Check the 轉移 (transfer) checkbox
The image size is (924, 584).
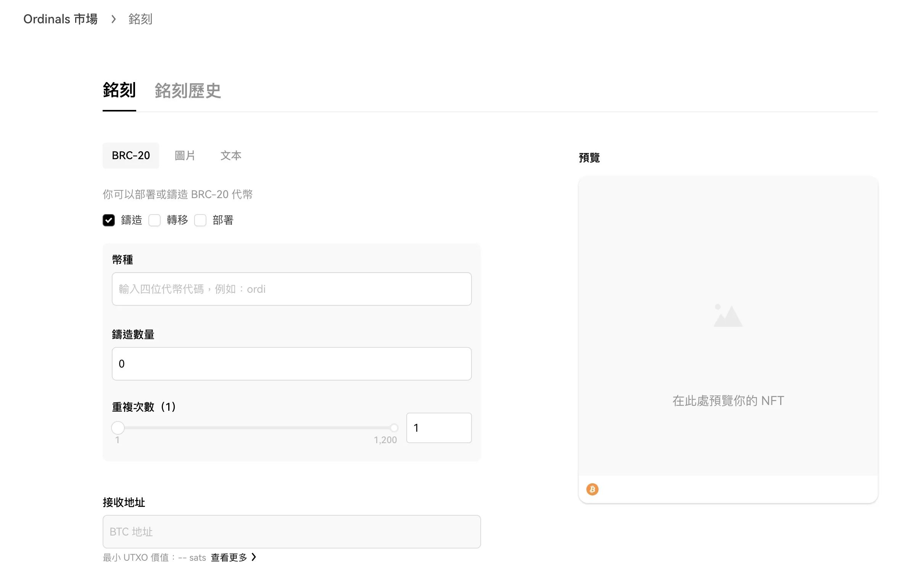154,220
